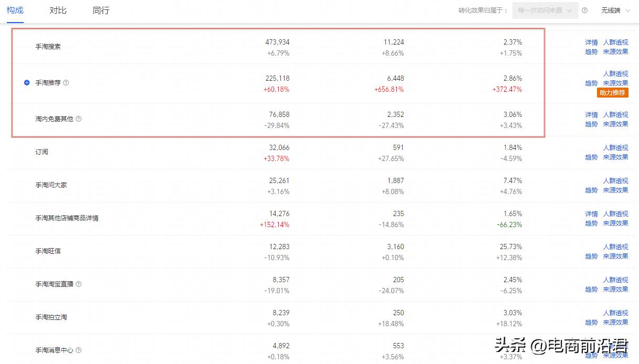Open the 无线端 device dropdown
639x364 pixels.
tap(615, 10)
